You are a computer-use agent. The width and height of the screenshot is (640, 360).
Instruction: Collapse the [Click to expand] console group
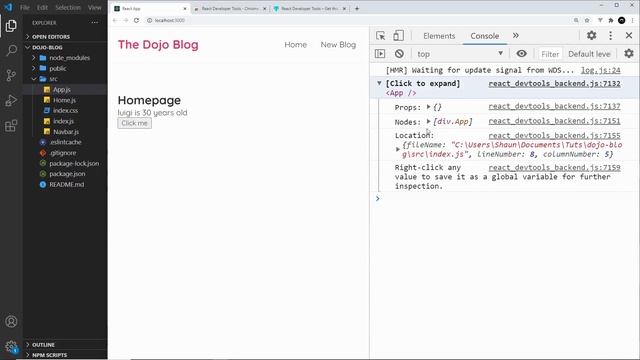pos(379,83)
